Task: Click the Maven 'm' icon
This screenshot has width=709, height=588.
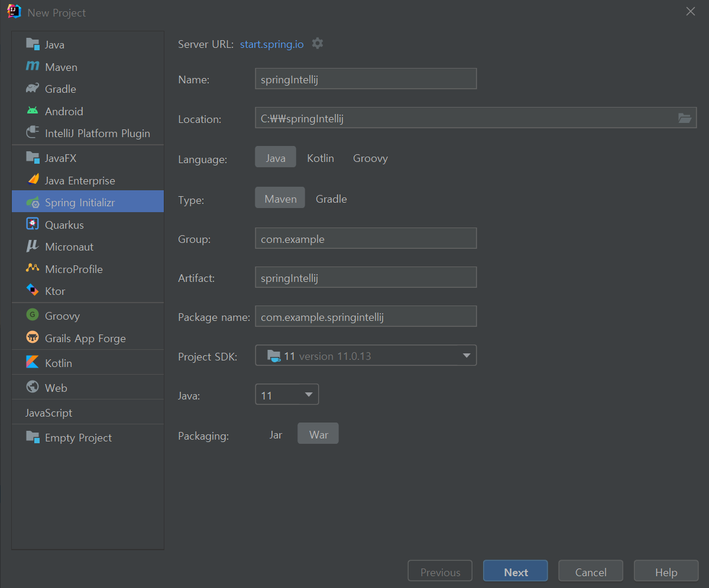Action: (33, 66)
